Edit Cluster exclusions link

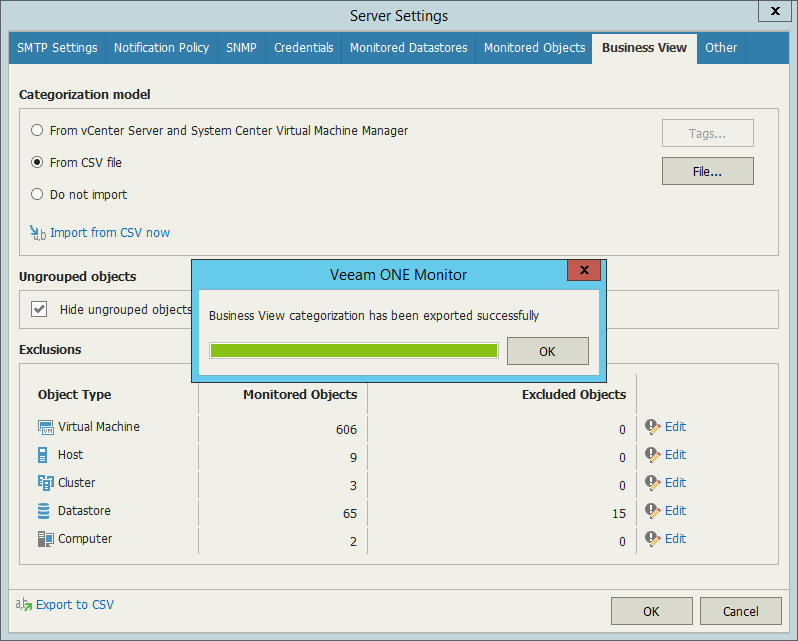(675, 483)
